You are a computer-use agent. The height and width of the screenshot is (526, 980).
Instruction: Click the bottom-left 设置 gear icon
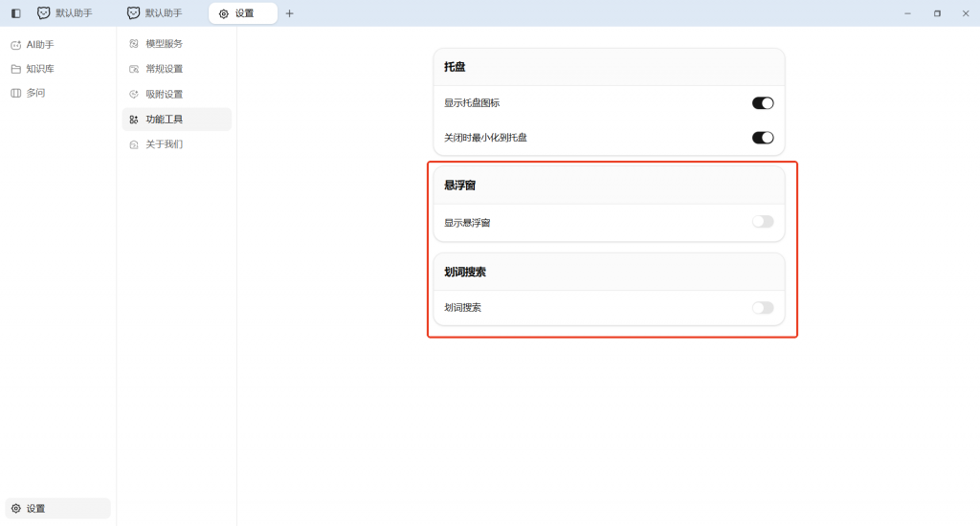(16, 509)
